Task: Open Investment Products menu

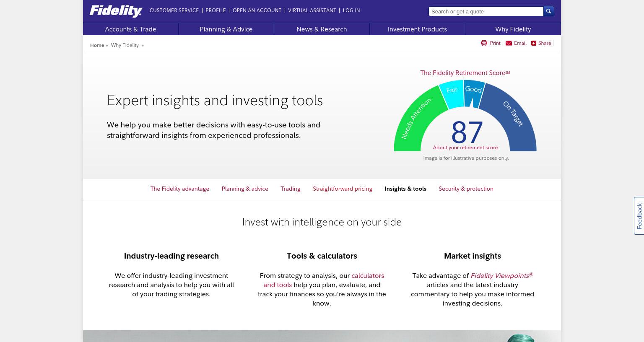Action: 417,29
